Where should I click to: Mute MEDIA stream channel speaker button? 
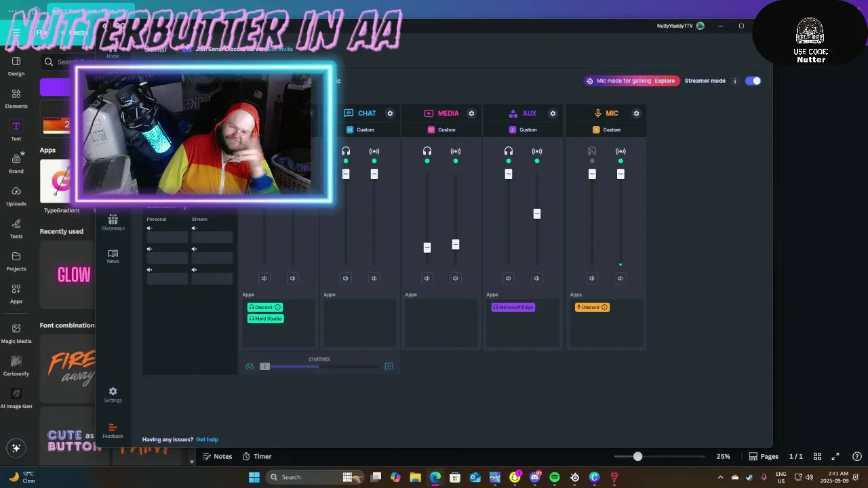tap(456, 278)
